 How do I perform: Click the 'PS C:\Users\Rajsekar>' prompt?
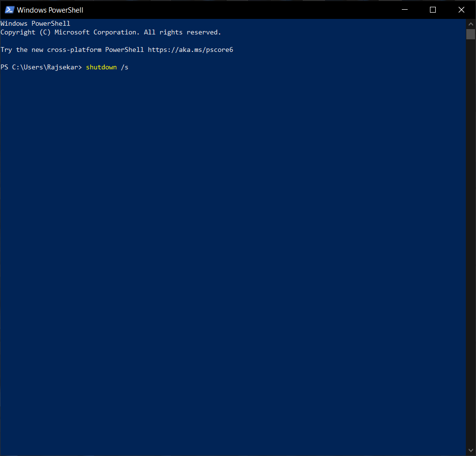[41, 67]
